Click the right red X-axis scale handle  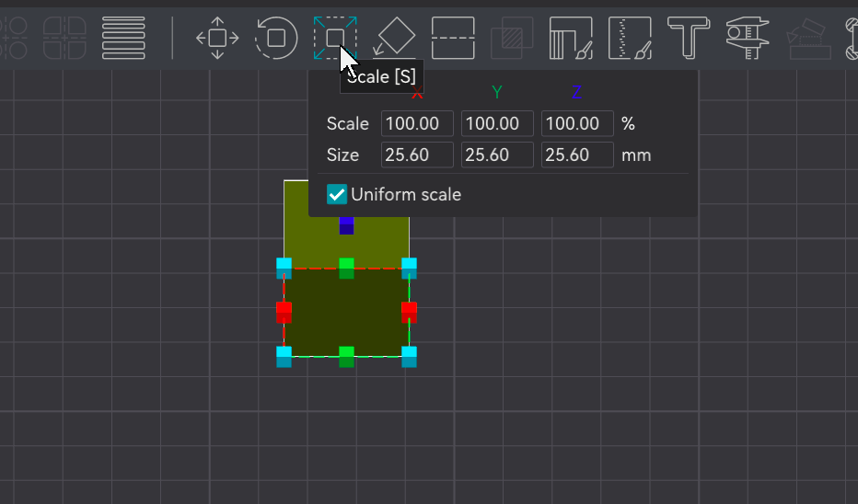[x=409, y=312]
